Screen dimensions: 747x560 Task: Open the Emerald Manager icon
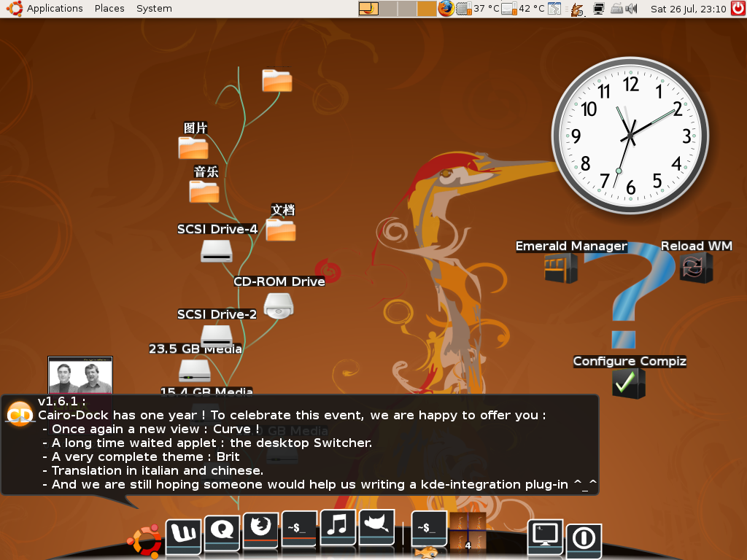coord(561,268)
